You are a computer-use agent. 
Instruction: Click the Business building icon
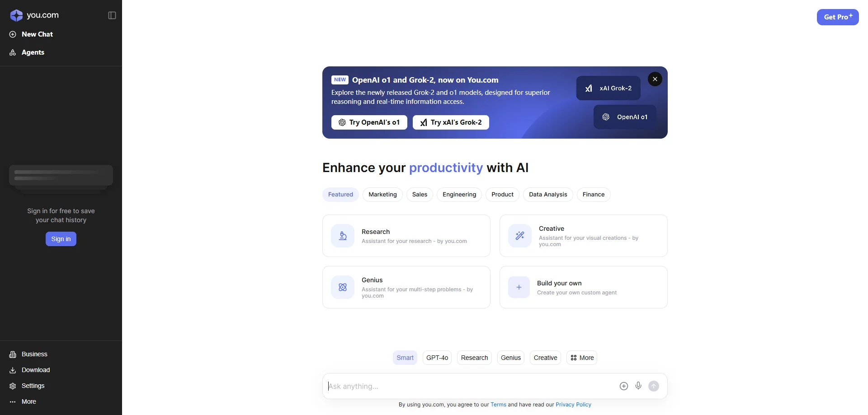coord(13,354)
